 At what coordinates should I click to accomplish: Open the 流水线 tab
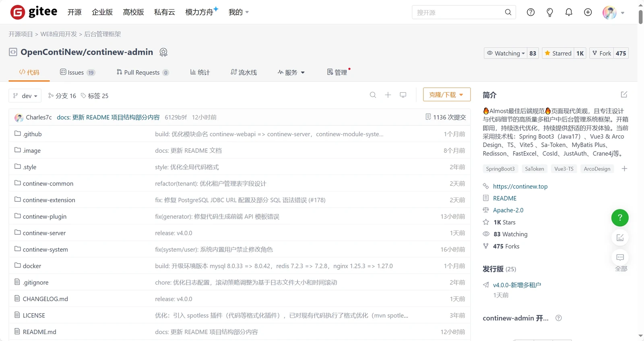click(x=244, y=73)
